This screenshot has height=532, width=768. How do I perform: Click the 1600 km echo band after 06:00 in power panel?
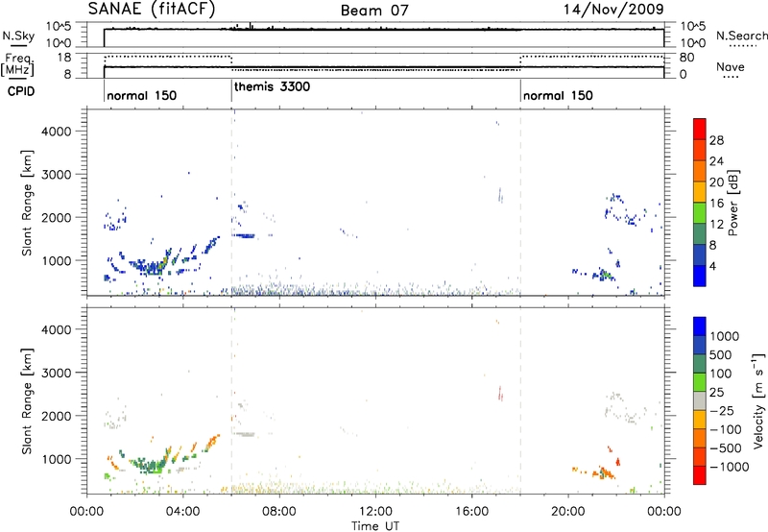[244, 235]
